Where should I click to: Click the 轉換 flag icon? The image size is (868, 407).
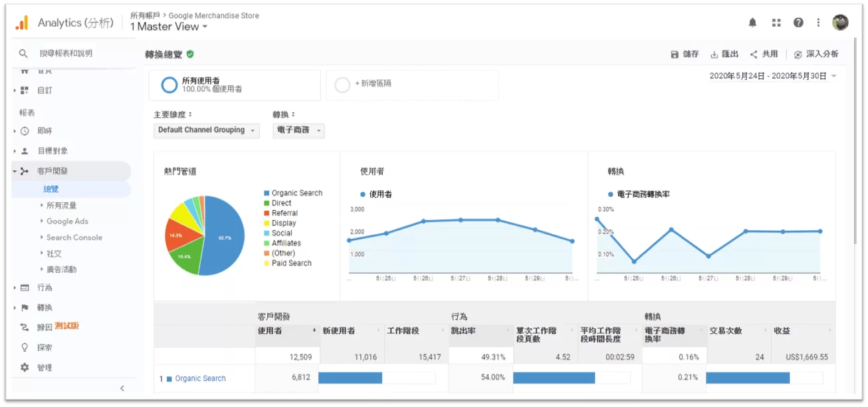[x=25, y=308]
